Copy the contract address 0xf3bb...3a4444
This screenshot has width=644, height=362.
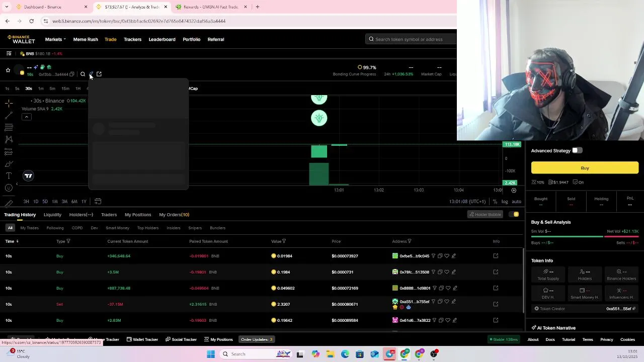pyautogui.click(x=71, y=74)
